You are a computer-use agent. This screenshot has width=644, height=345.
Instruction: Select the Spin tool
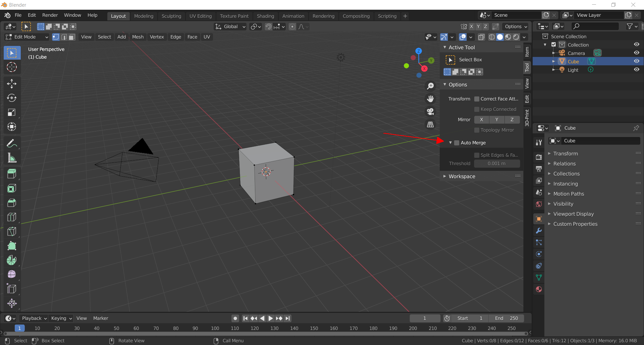[12, 260]
